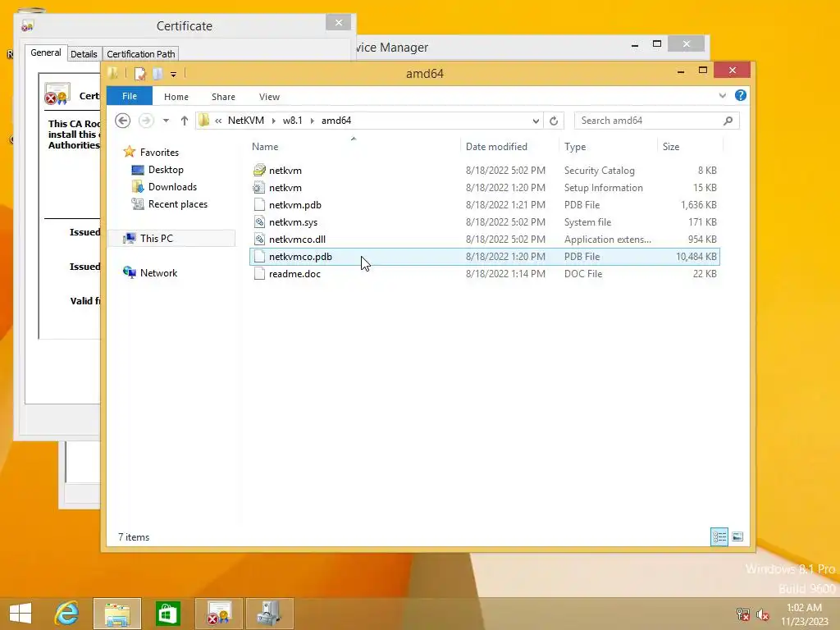Click New folder quick access icon

157,73
